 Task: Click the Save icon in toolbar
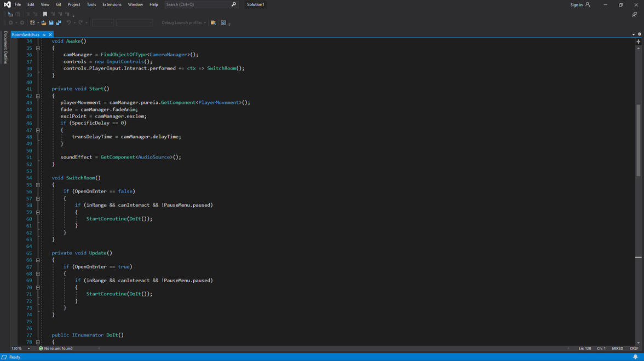[x=51, y=23]
